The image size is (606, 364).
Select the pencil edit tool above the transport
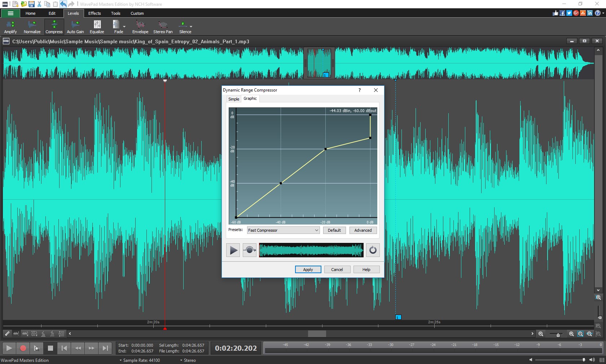6,334
